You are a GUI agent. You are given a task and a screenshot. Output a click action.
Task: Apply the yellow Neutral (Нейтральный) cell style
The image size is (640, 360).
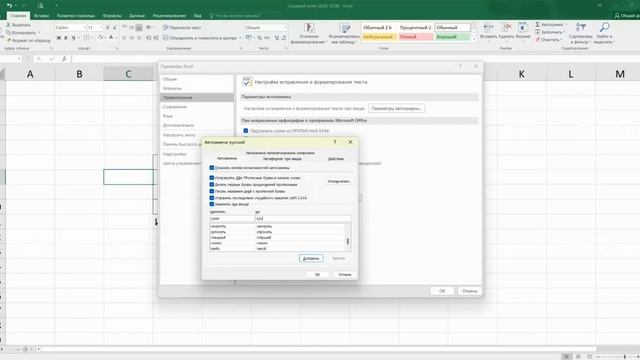(x=379, y=37)
